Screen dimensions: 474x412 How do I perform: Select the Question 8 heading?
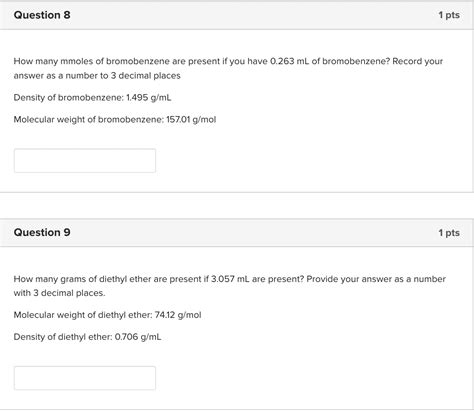pyautogui.click(x=42, y=15)
